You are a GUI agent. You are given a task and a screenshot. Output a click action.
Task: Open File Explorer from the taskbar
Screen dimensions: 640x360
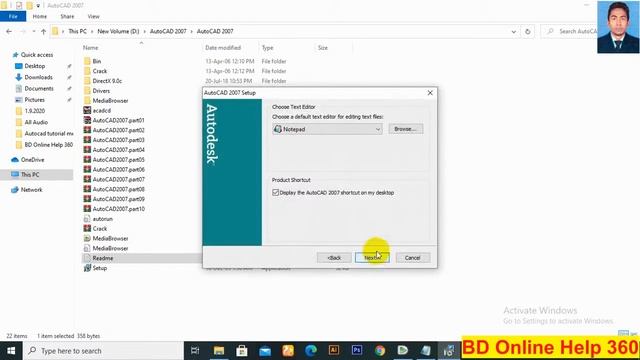[219, 351]
